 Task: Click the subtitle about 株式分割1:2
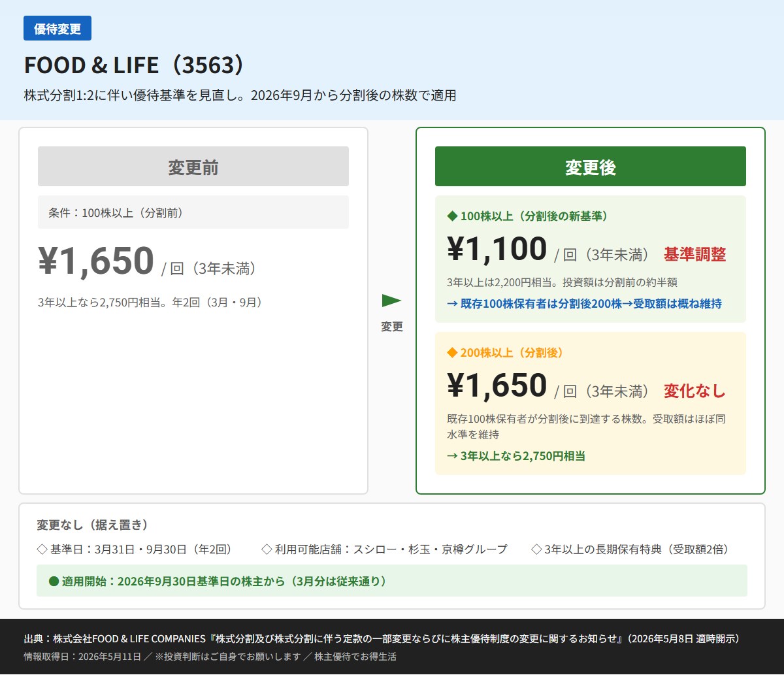click(240, 95)
